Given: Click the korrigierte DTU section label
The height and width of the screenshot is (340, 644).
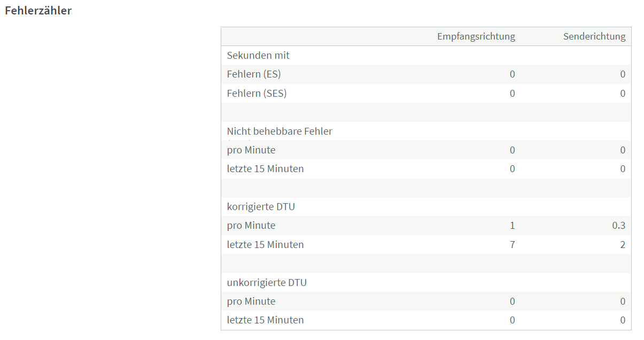Looking at the screenshot, I should pos(261,206).
